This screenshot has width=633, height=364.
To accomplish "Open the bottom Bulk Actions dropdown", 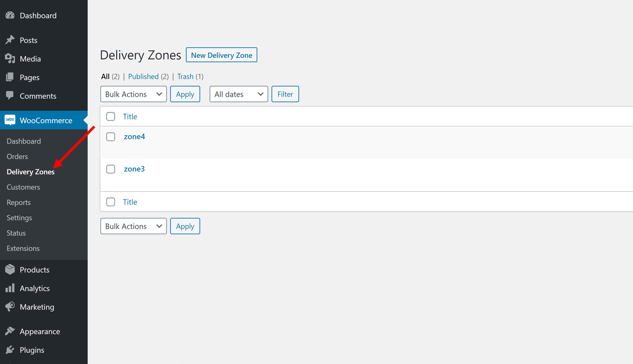I will click(133, 226).
